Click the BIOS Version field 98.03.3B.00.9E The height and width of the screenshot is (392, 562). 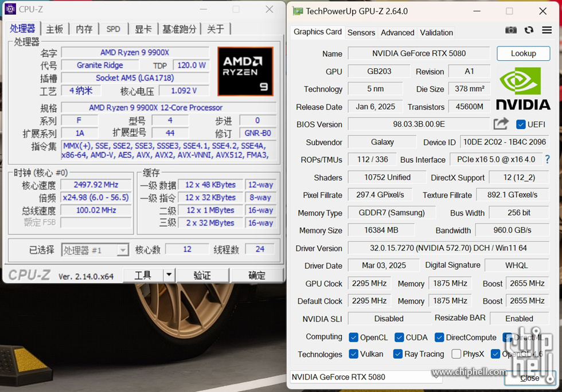pos(419,124)
